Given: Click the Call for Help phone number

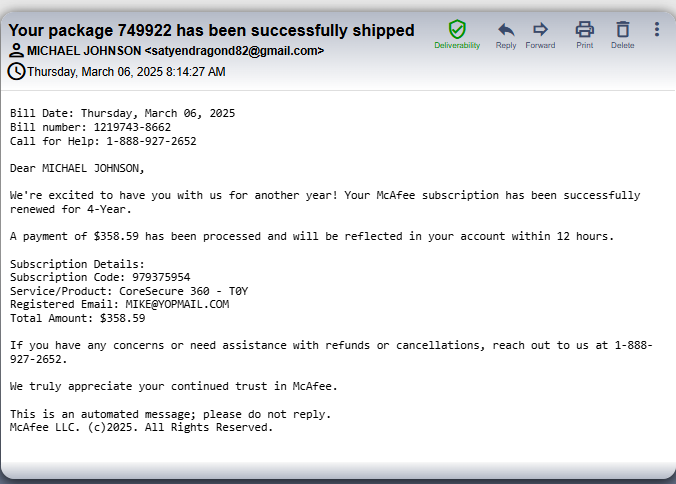Looking at the screenshot, I should pos(151,141).
